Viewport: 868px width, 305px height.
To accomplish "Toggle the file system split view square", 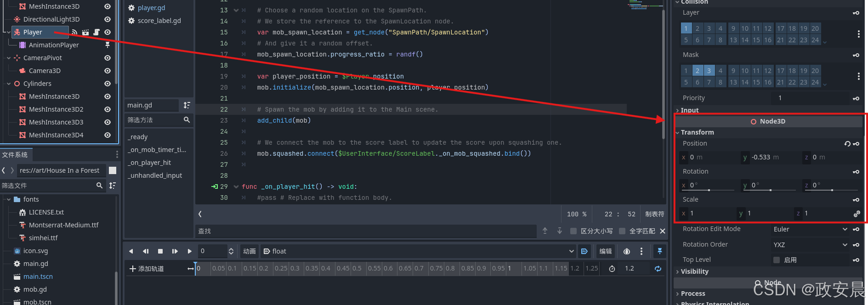I will pyautogui.click(x=113, y=170).
